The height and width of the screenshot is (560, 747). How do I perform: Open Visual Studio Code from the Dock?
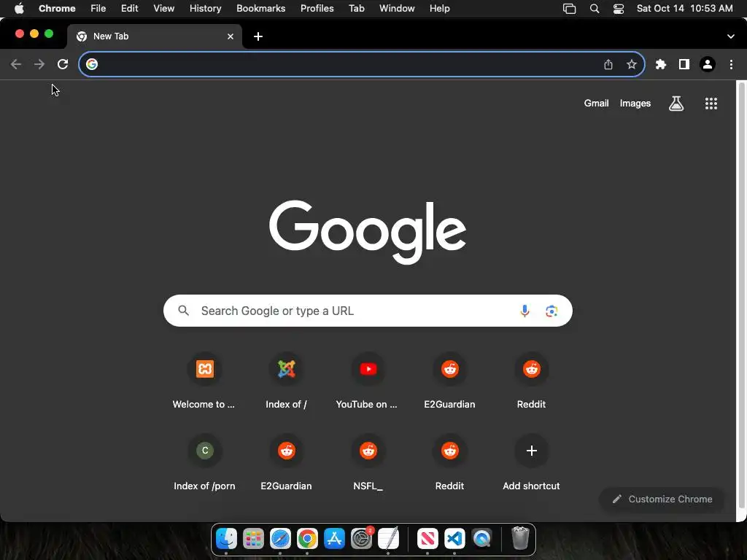[454, 539]
